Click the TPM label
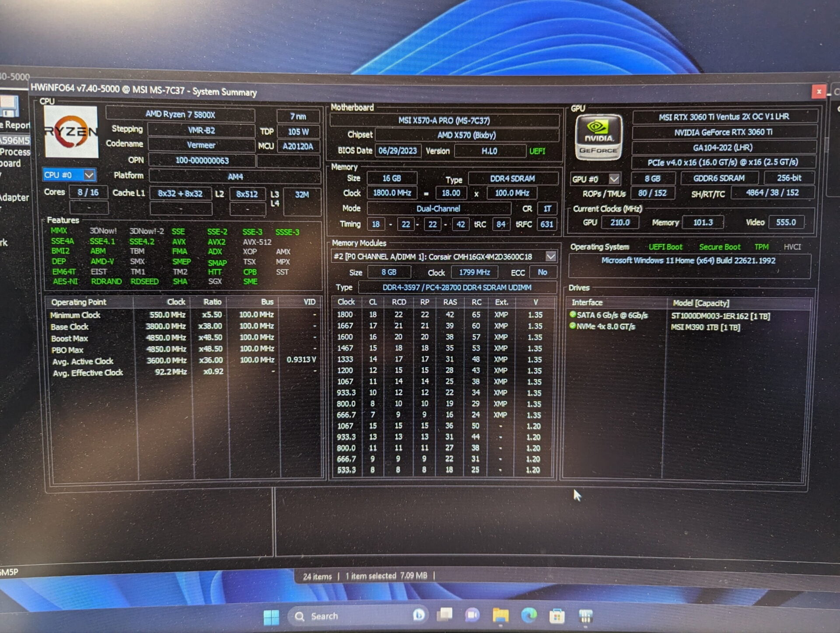Viewport: 840px width, 633px height. pyautogui.click(x=761, y=247)
